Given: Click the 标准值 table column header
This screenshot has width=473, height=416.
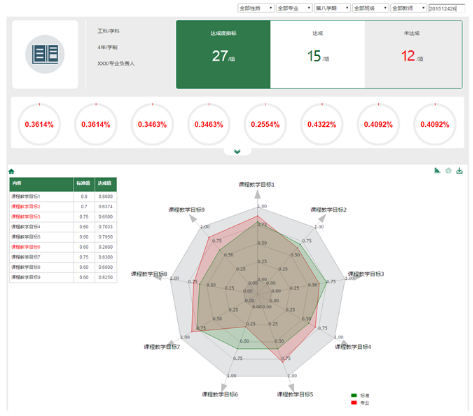Looking at the screenshot, I should coord(84,183).
